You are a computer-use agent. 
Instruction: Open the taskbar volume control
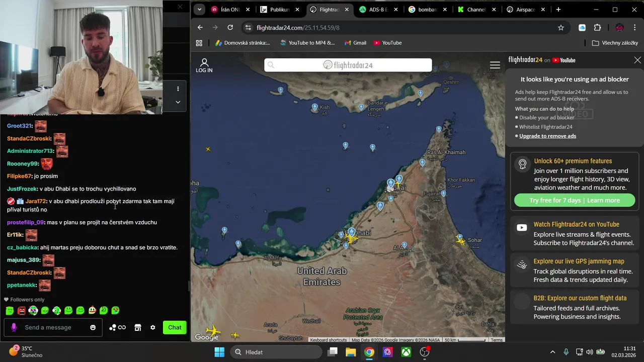tap(589, 352)
